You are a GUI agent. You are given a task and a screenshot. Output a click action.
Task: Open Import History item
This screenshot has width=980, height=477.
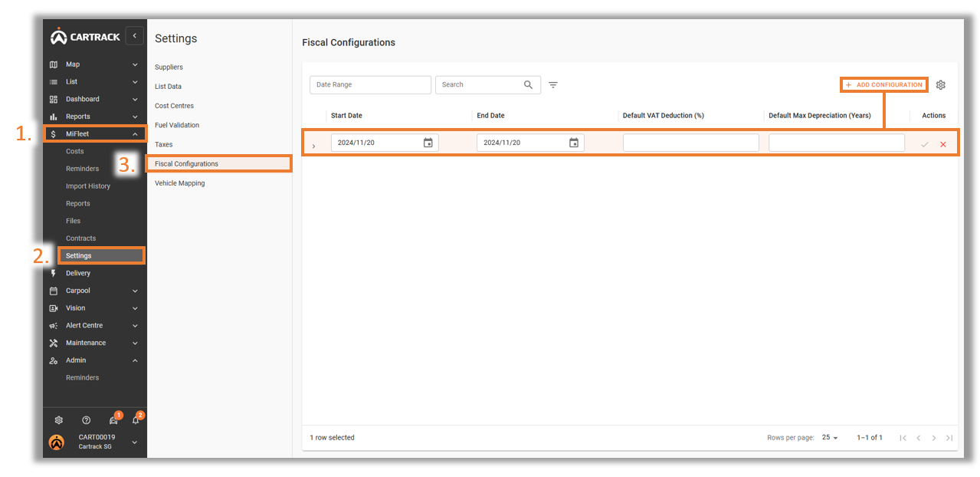pyautogui.click(x=88, y=186)
